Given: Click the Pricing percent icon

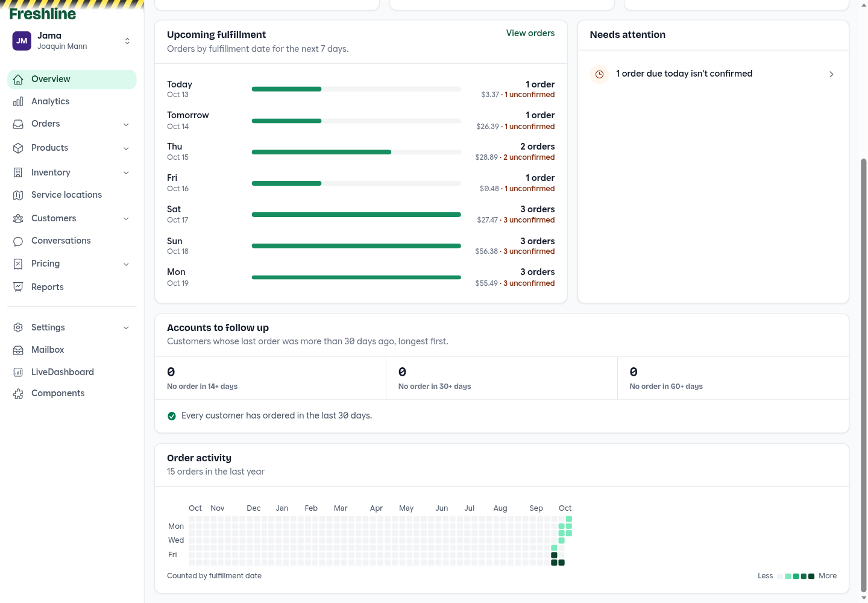Looking at the screenshot, I should [x=18, y=264].
